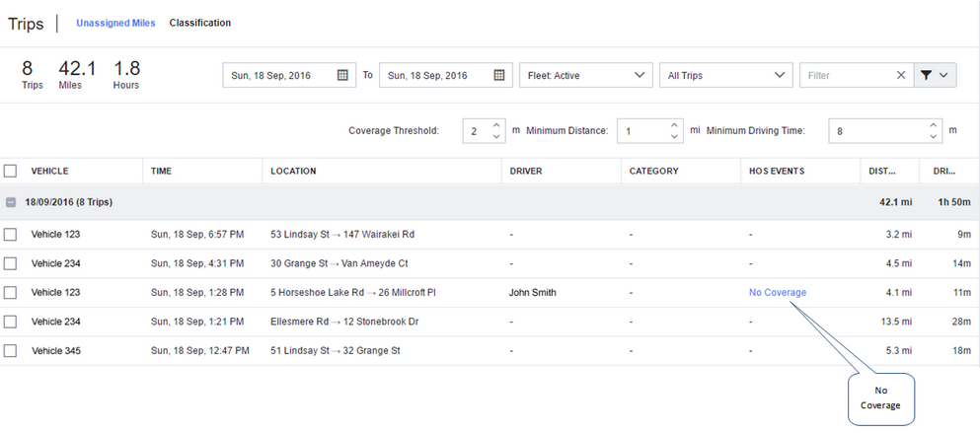Sort by the Location column header
980x433 pixels.
[293, 171]
